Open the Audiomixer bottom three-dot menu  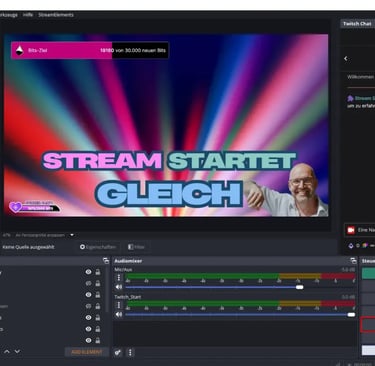pos(130,352)
